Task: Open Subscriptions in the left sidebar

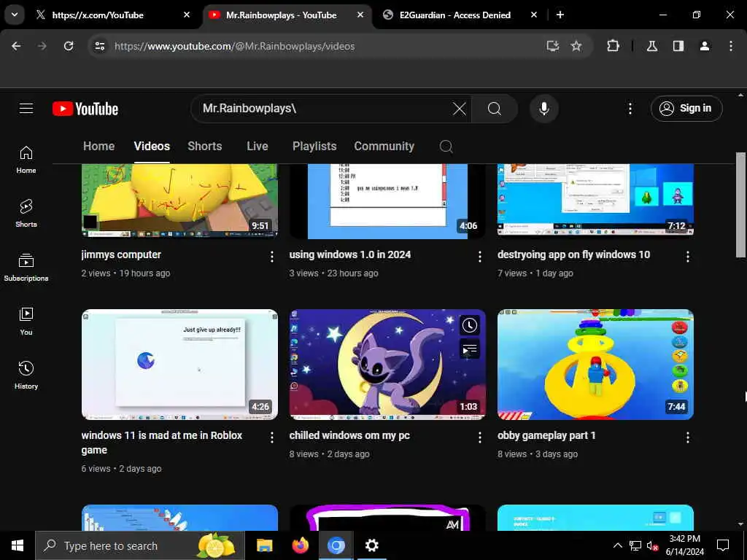Action: [x=26, y=267]
